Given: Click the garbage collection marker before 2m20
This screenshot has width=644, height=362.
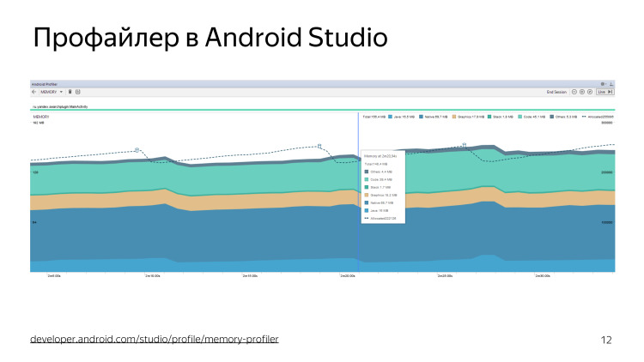Looking at the screenshot, I should [319, 146].
